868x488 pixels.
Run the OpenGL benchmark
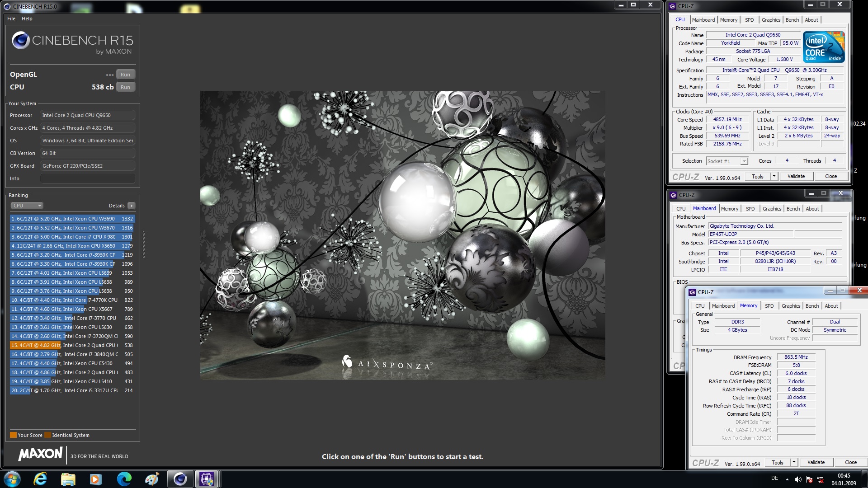[125, 75]
